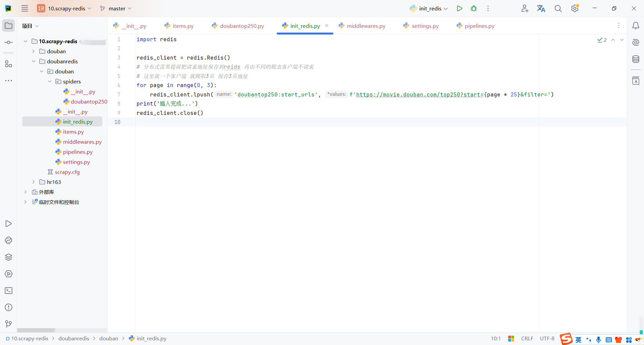Click the soft keyboard icon in IME bar
Screen dimensions: 644x345
pyautogui.click(x=609, y=340)
